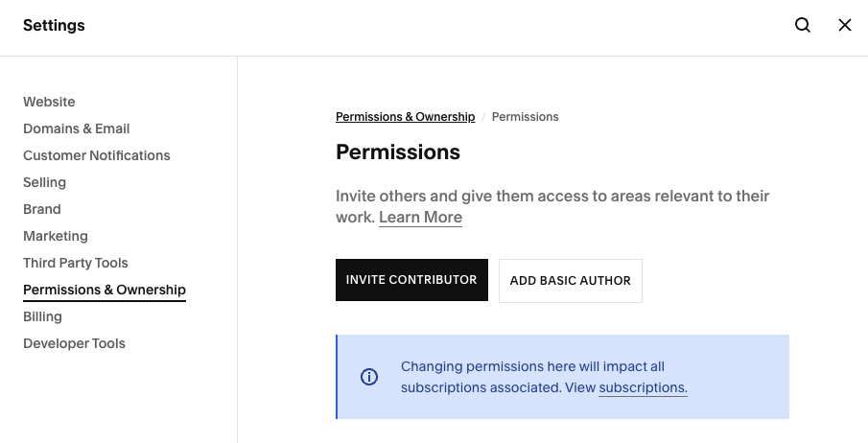Image resolution: width=868 pixels, height=443 pixels.
Task: Open the subscriptions link in banner
Action: (643, 388)
